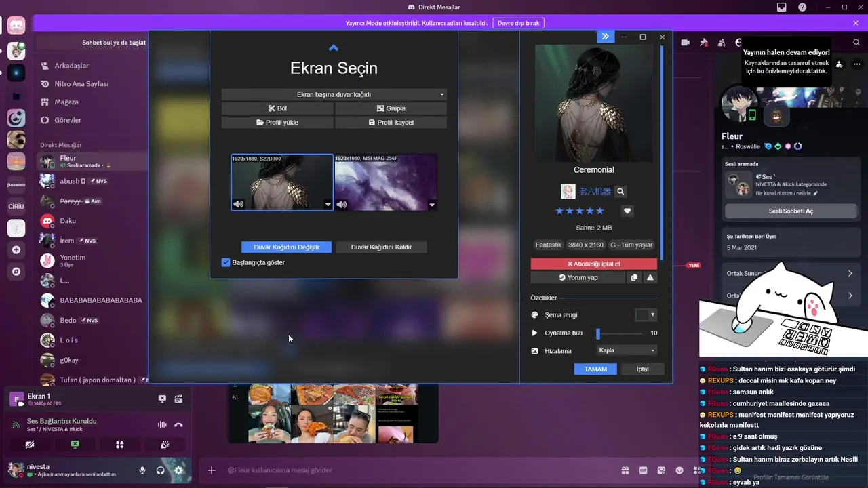Open user settings gear icon
The width and height of the screenshot is (868, 488).
point(178,470)
